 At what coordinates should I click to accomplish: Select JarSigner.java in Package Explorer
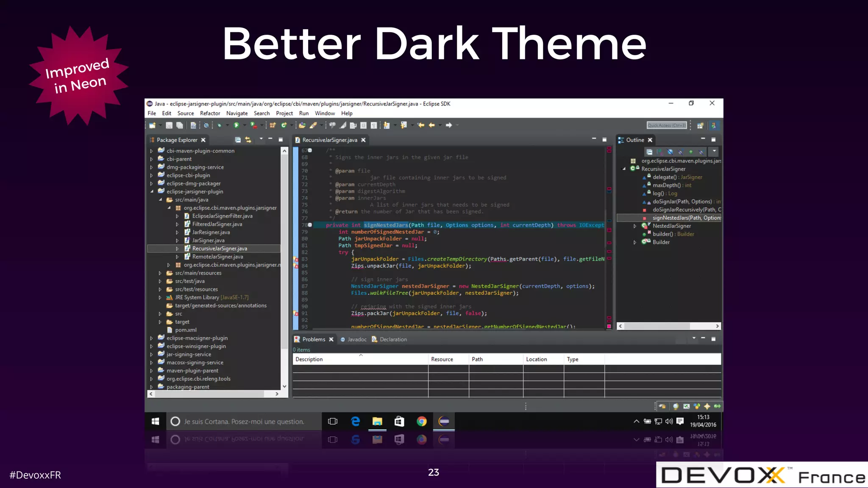pyautogui.click(x=208, y=240)
